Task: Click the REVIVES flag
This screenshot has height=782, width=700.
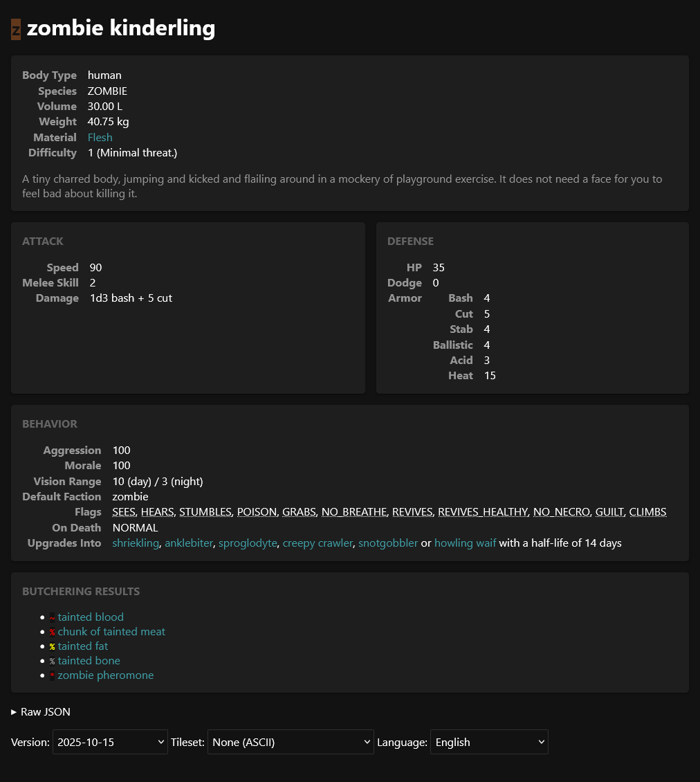Action: pyautogui.click(x=412, y=511)
